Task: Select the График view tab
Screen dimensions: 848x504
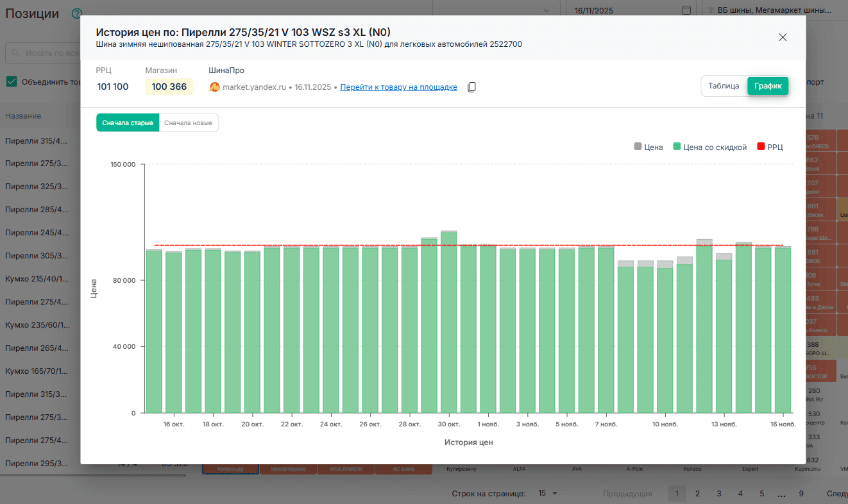Action: [x=768, y=86]
